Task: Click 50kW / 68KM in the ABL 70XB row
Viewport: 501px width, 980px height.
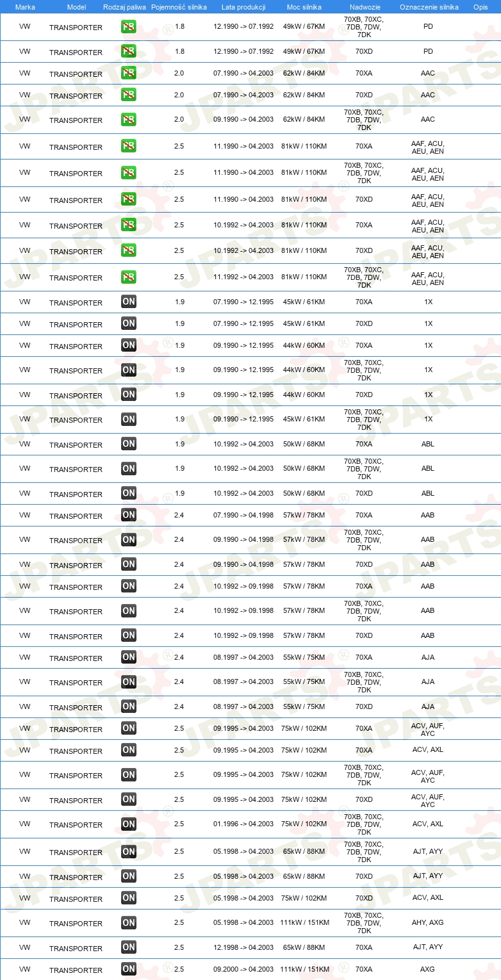Action: [304, 468]
